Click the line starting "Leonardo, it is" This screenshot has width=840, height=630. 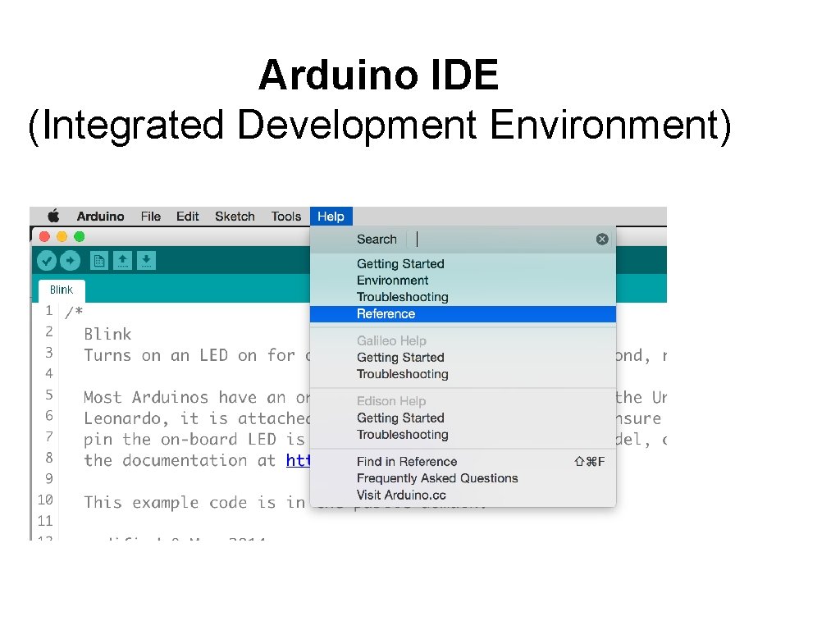[x=197, y=418]
